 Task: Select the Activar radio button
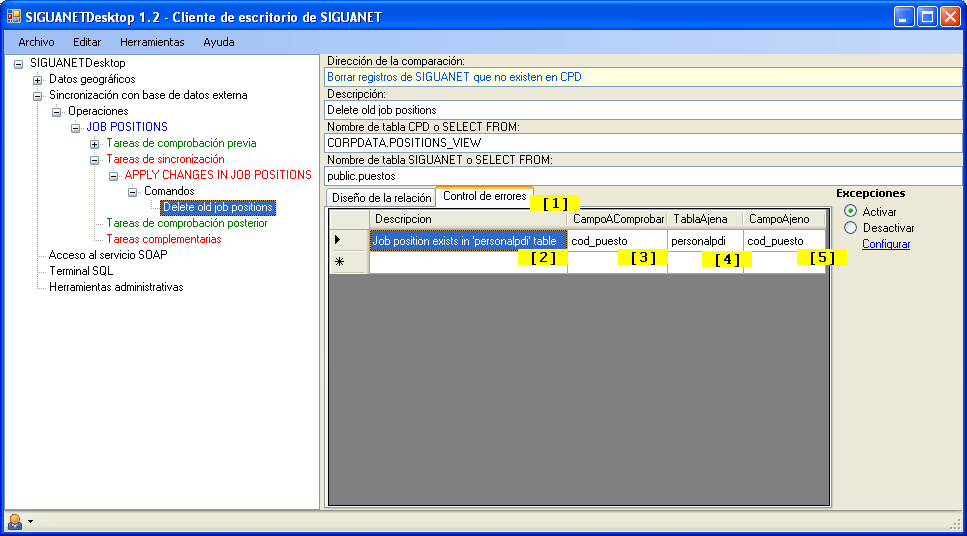850,211
